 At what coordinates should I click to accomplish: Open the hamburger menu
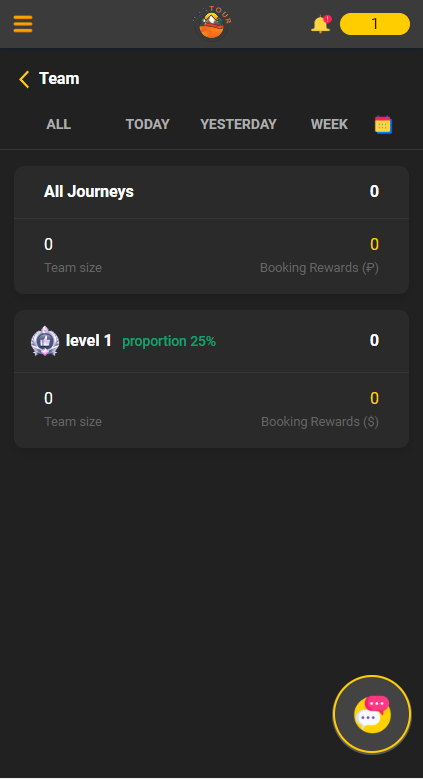[x=23, y=24]
